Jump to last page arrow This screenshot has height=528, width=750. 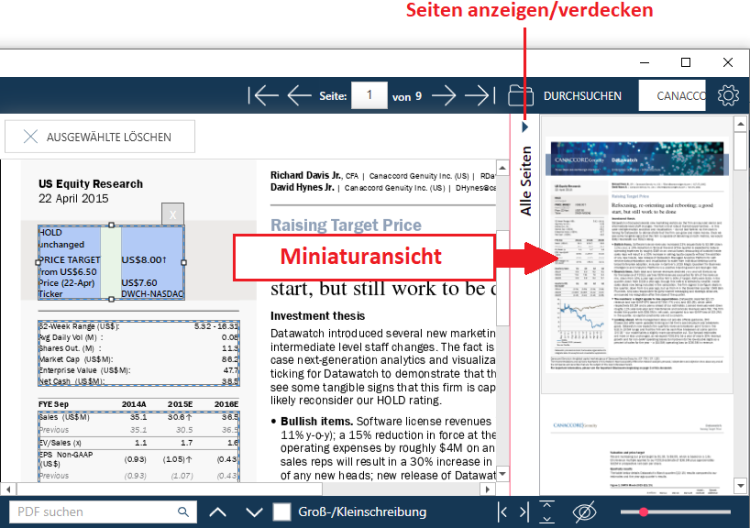pyautogui.click(x=480, y=96)
